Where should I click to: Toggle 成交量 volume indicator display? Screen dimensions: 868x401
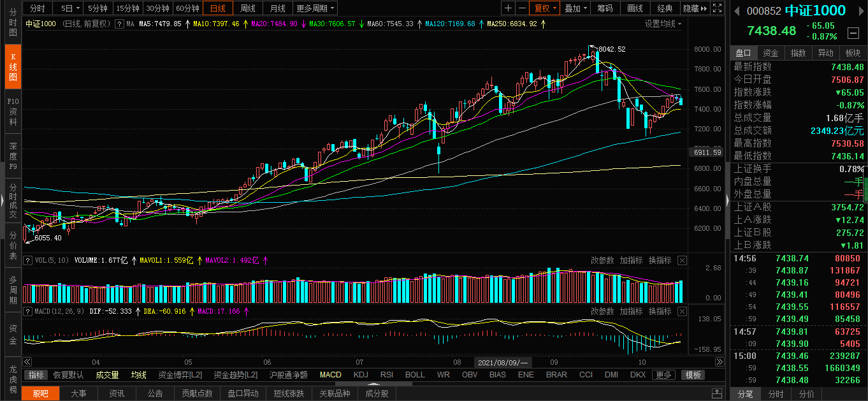pyautogui.click(x=107, y=375)
